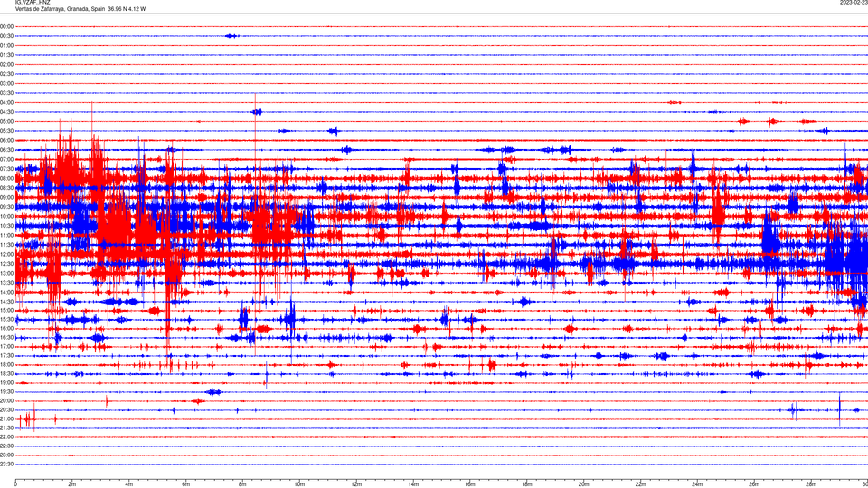This screenshot has height=488, width=868.
Task: Select the 06:30 time row label
Action: pyautogui.click(x=6, y=150)
